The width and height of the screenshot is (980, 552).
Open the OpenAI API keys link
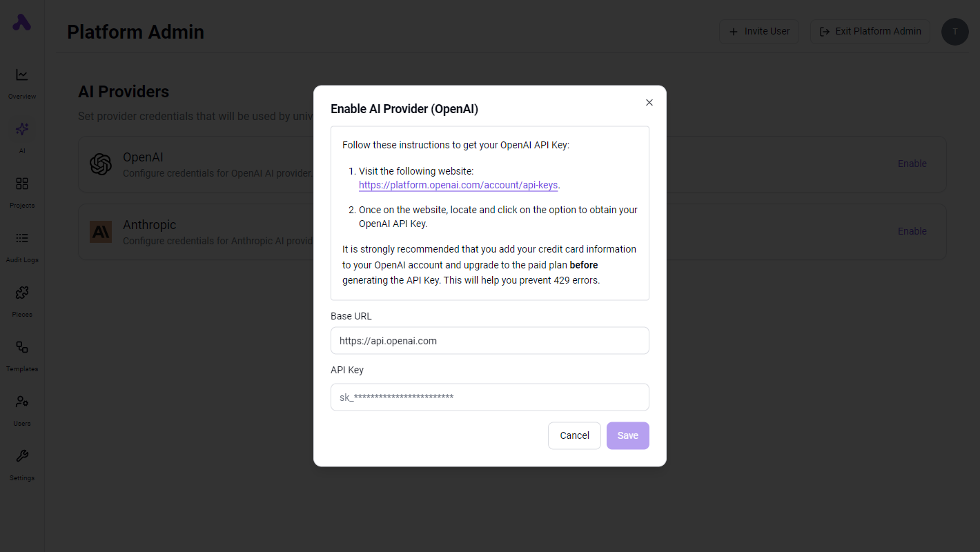(x=458, y=185)
